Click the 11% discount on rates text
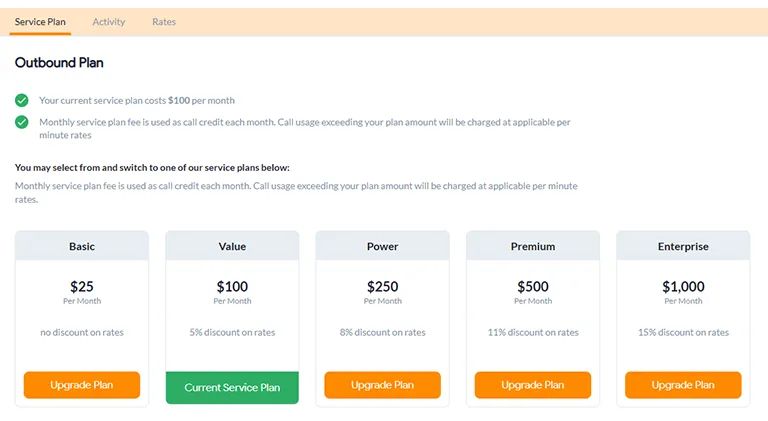The image size is (768, 421). click(533, 332)
